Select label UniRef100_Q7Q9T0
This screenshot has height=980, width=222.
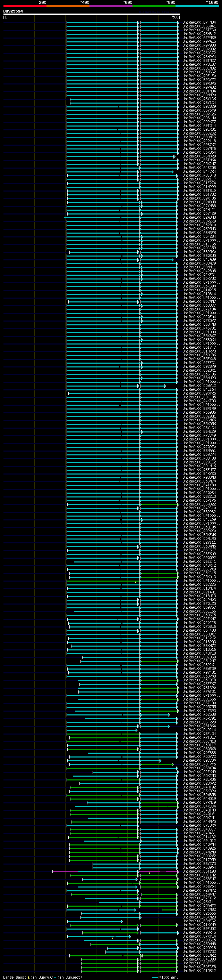click(x=199, y=447)
